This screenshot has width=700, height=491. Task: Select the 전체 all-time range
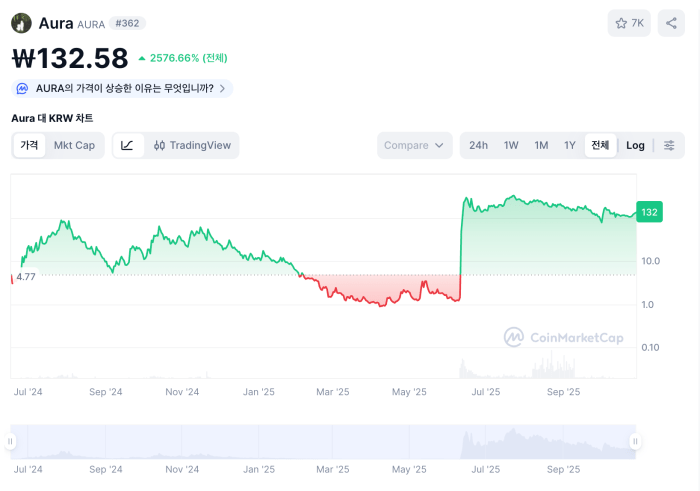click(600, 145)
